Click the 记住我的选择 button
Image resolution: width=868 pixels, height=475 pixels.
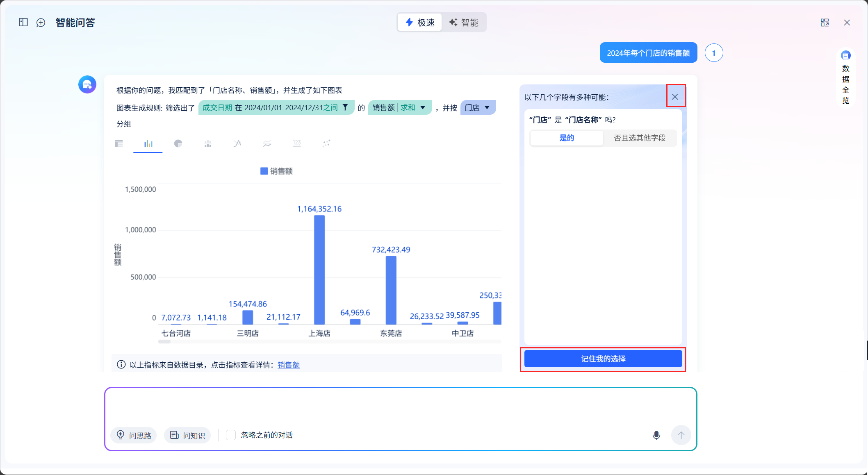tap(603, 359)
